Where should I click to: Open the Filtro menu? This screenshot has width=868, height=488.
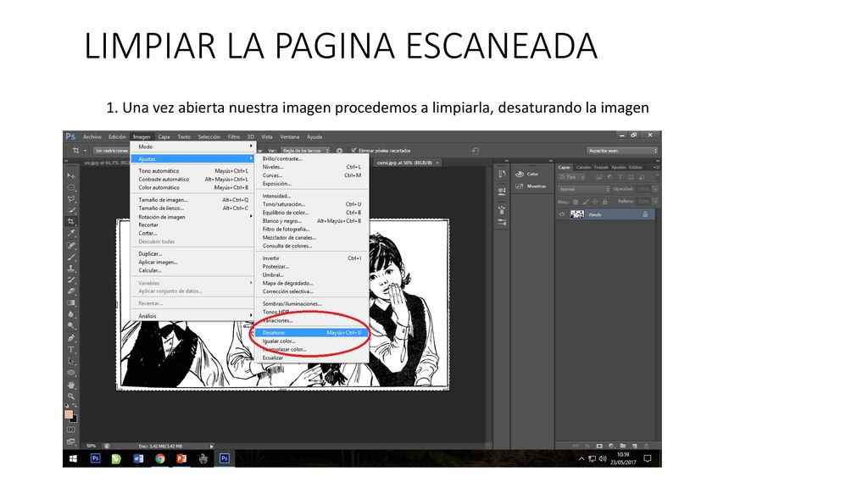(x=234, y=136)
